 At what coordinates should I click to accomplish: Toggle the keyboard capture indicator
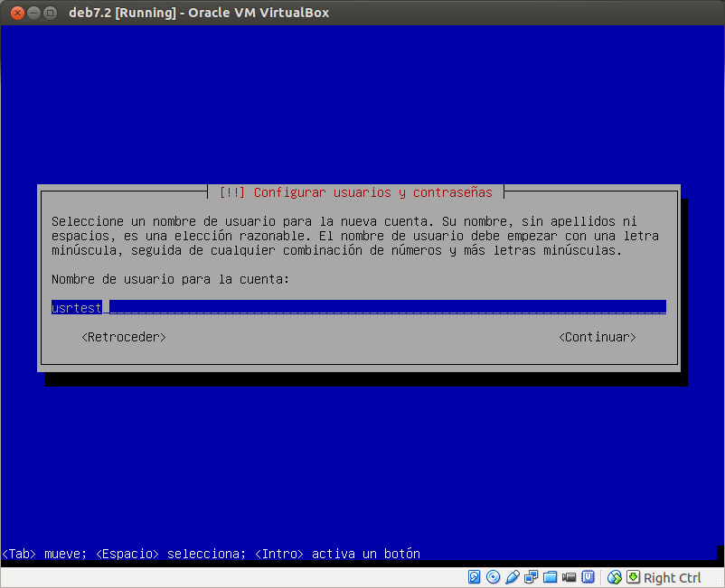(x=634, y=576)
